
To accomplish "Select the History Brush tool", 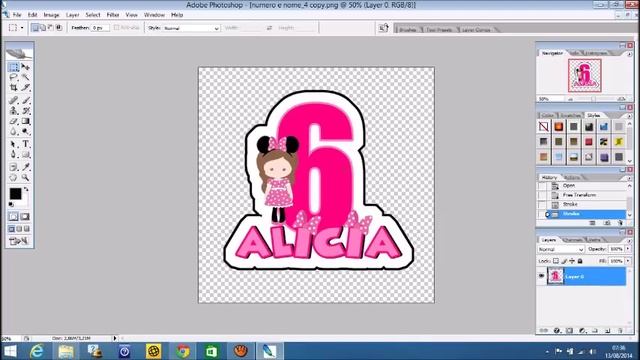I will (x=26, y=111).
